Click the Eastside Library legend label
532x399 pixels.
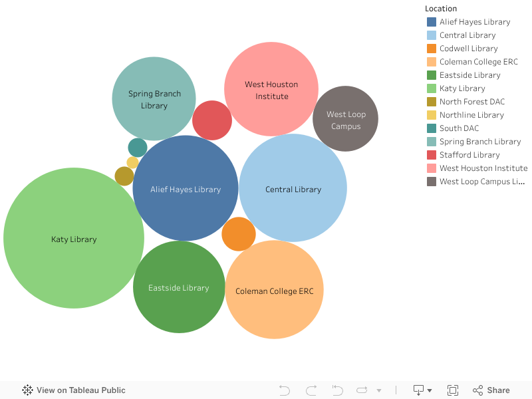470,75
